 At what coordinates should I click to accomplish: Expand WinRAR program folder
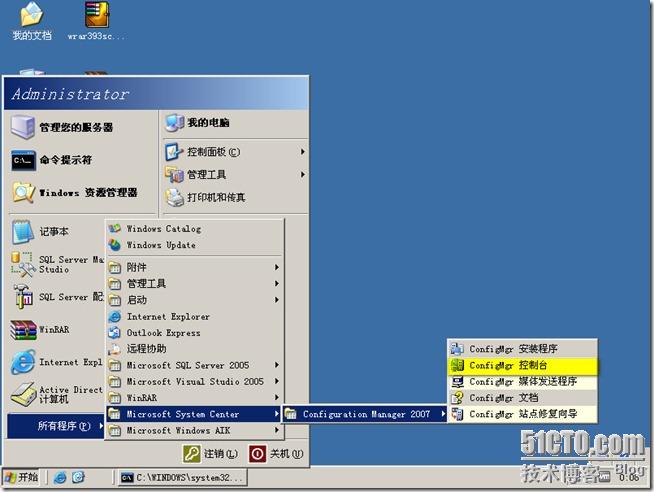tap(194, 398)
